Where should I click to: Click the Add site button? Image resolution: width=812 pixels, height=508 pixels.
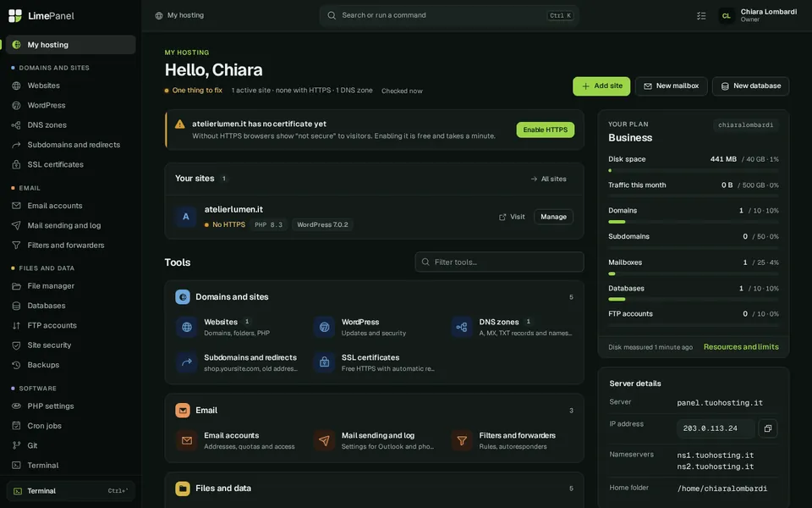click(601, 86)
